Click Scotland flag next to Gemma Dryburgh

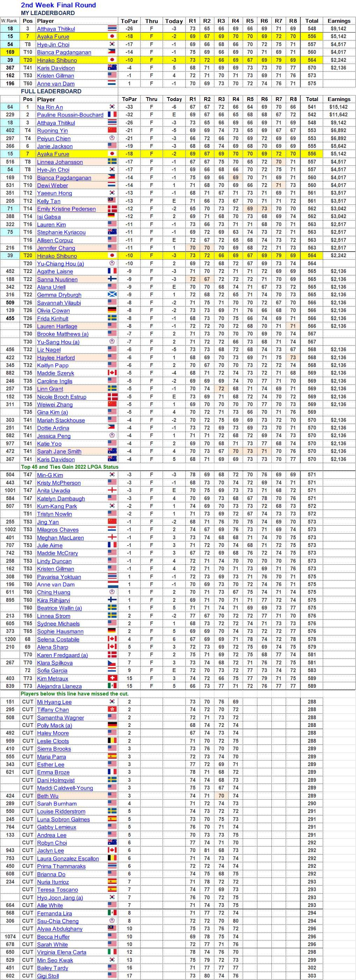pos(112,295)
